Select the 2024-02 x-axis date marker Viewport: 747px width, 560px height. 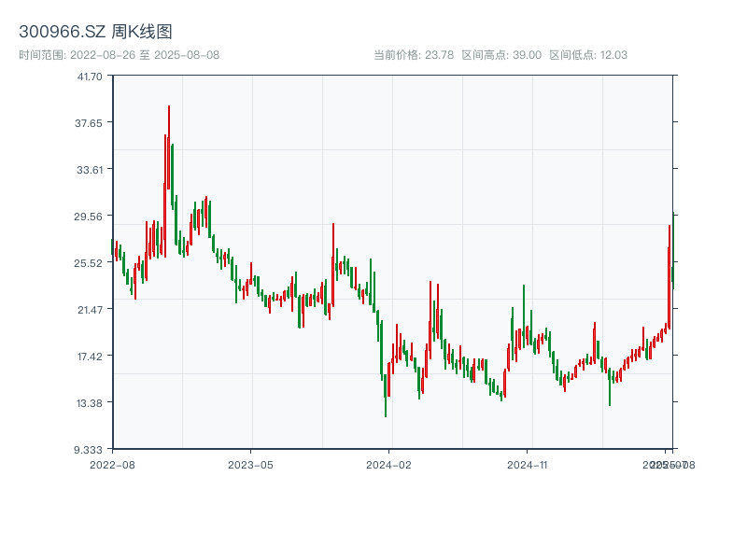pos(388,464)
